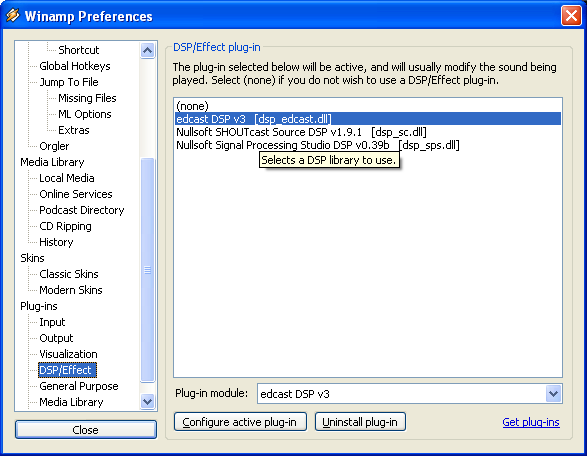Close the Winamp Preferences window with X
This screenshot has height=456, width=587.
[x=571, y=16]
